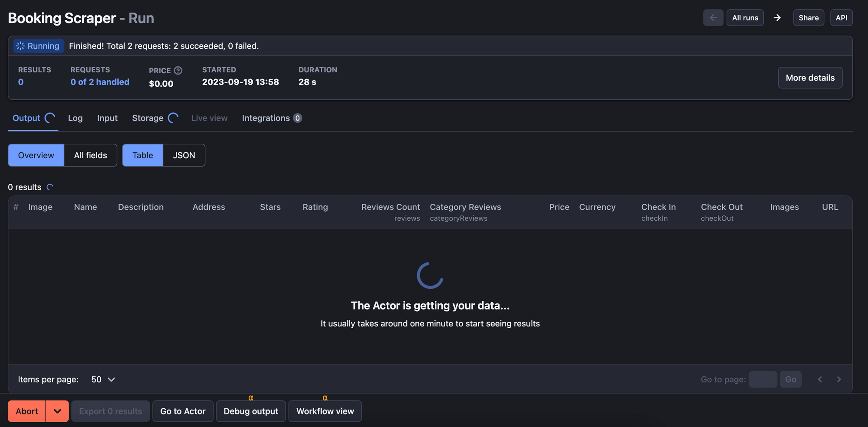
Task: Click Debug output button
Action: 251,411
